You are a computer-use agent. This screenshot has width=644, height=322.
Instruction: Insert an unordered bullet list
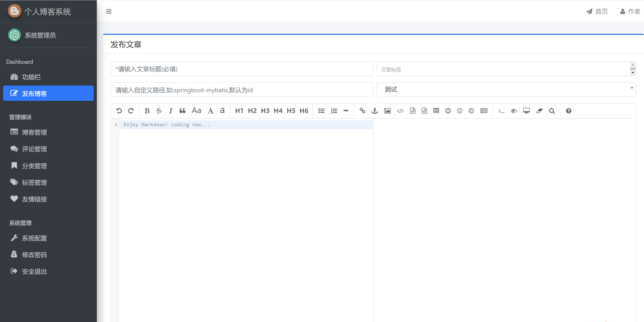click(x=321, y=111)
